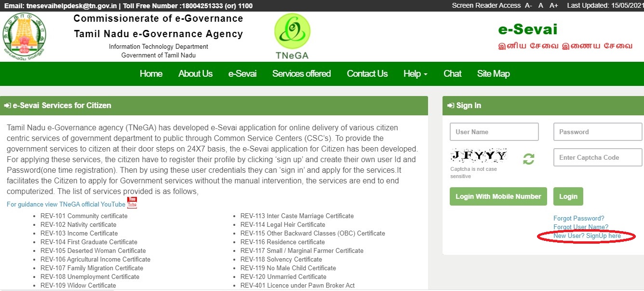Select REV-109 Widow Certificate
The image size is (644, 291).
(x=78, y=286)
